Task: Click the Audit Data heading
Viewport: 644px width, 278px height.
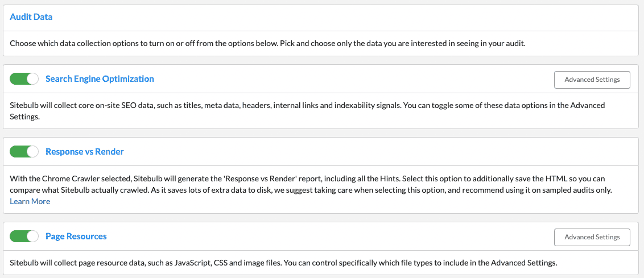Action: [31, 17]
